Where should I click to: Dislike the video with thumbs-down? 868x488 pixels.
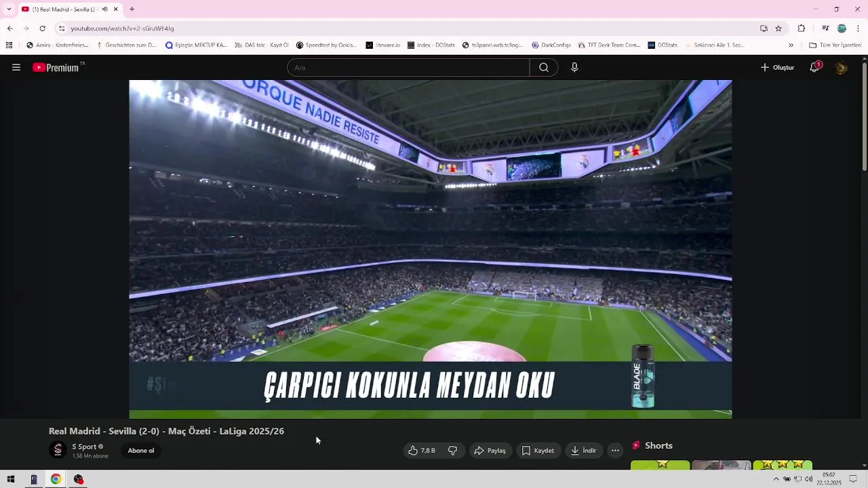point(452,451)
